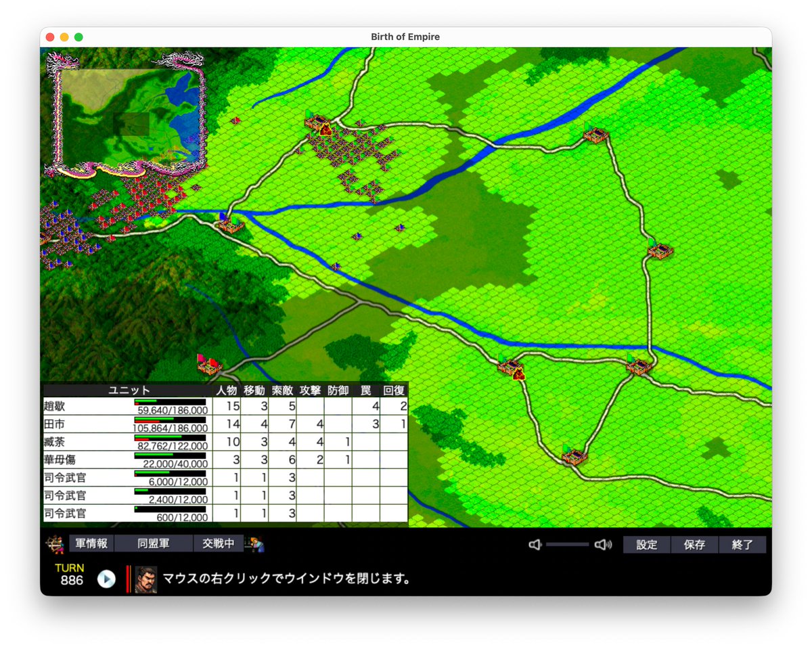The image size is (812, 649).
Task: Open 設定 settings
Action: [x=647, y=544]
